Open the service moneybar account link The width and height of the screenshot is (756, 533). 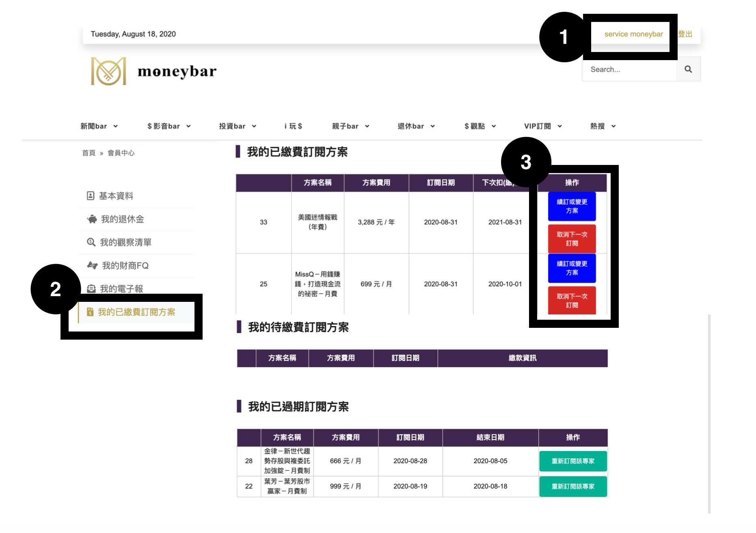tap(633, 34)
